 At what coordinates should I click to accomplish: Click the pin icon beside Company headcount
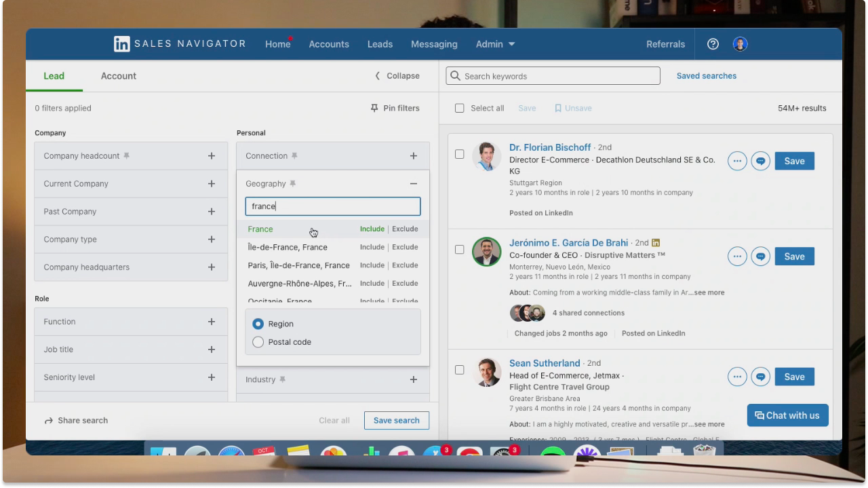click(x=127, y=156)
